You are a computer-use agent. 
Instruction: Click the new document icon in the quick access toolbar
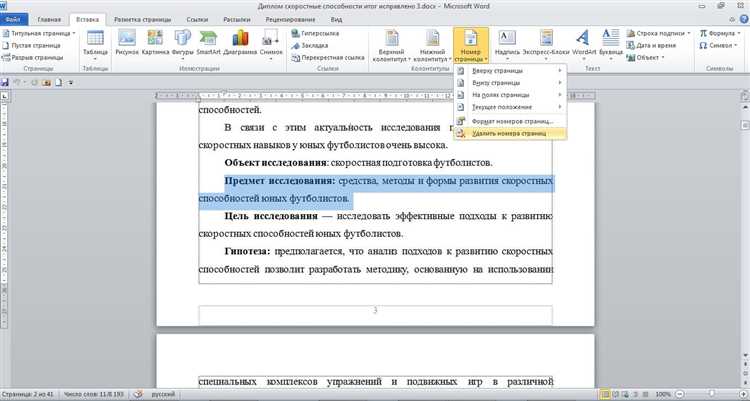[58, 83]
